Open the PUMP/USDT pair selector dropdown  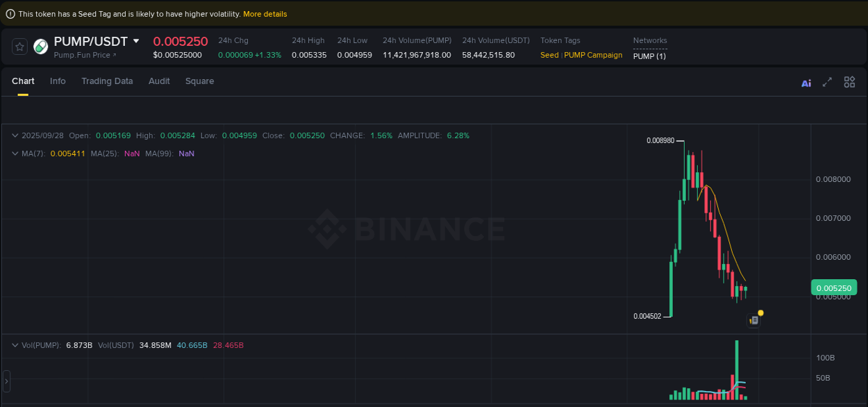[135, 41]
